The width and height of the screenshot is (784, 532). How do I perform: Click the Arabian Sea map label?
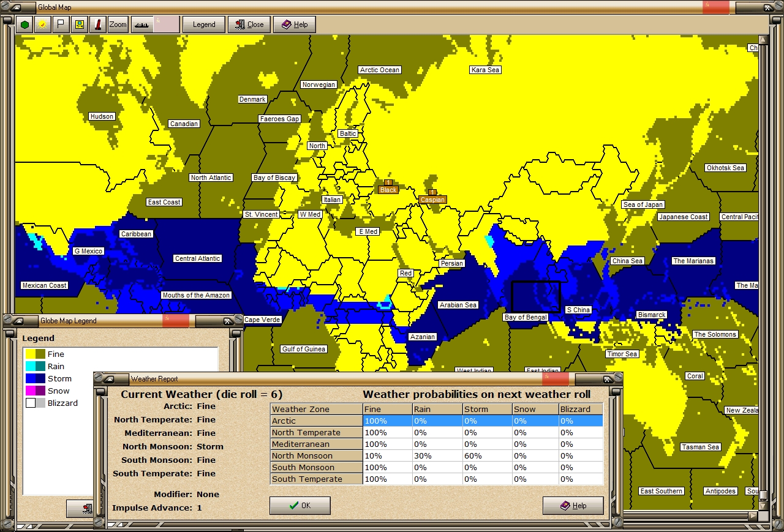click(x=458, y=305)
